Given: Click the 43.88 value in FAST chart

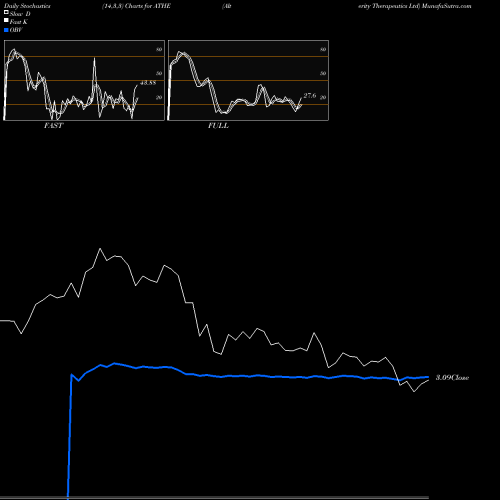Looking at the screenshot, I should 148,83.
